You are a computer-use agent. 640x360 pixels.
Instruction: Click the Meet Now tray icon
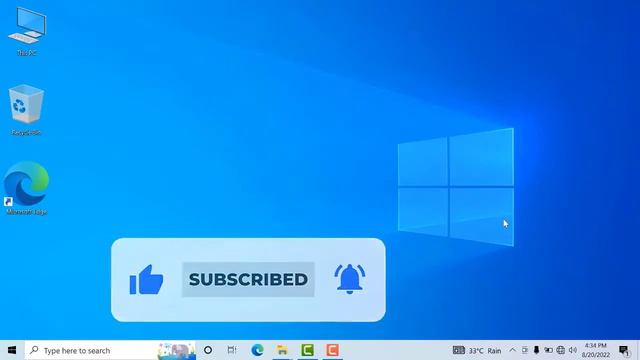coord(524,350)
